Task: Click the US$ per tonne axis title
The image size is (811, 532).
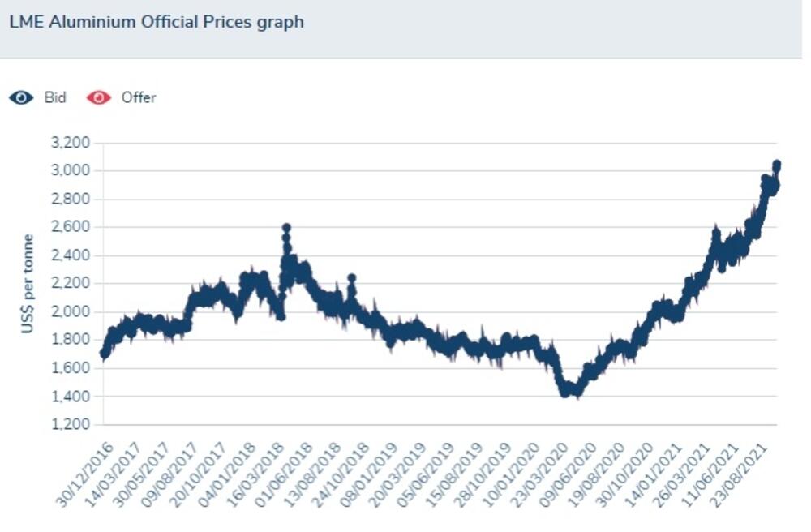Action: (x=28, y=284)
